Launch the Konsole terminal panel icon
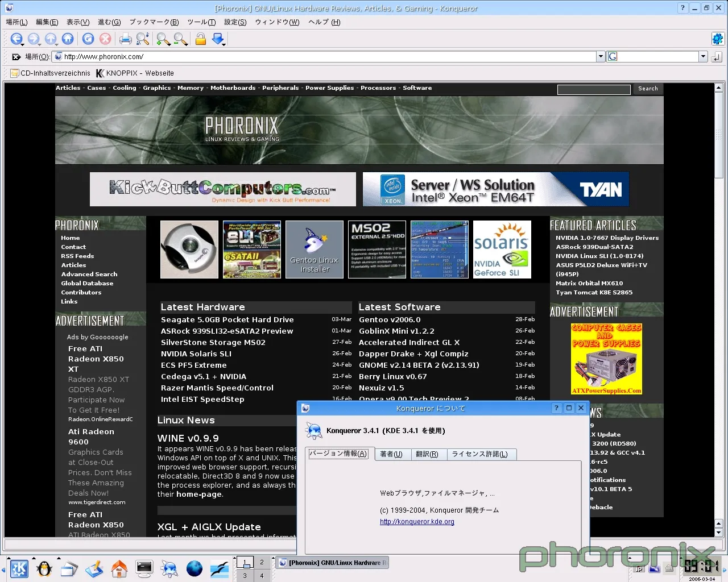 click(x=144, y=568)
